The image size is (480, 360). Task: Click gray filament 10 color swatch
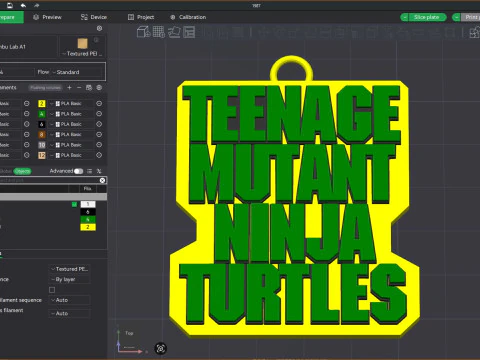click(42, 145)
